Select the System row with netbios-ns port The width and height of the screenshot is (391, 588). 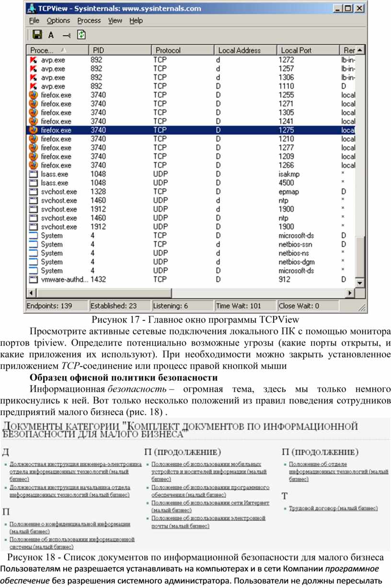[191, 253]
